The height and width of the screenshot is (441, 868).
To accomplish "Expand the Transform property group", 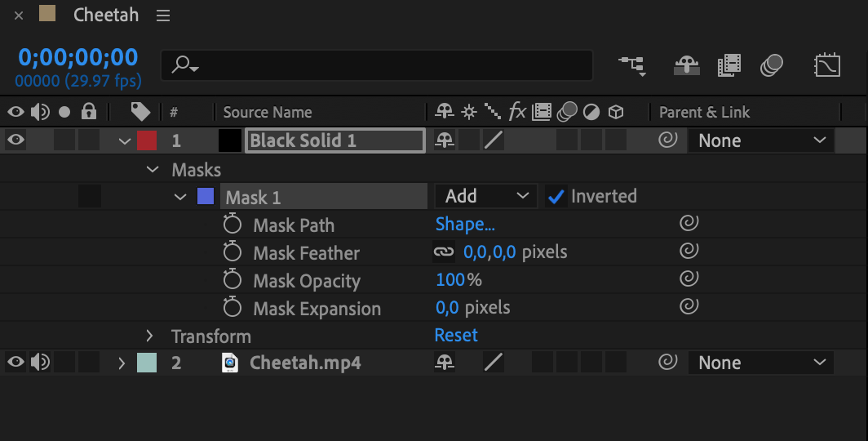I will (149, 336).
